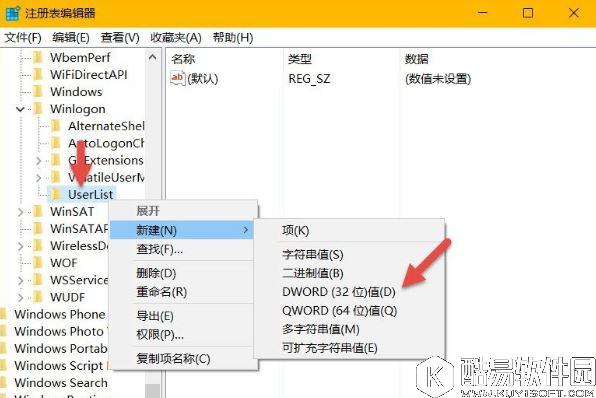Expand the VolatileUserMgr subkey arrow
This screenshot has width=596, height=398.
pos(38,178)
